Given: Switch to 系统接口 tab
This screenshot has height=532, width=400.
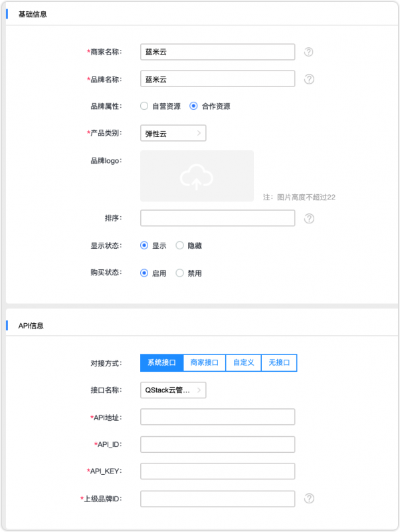Looking at the screenshot, I should [x=161, y=362].
